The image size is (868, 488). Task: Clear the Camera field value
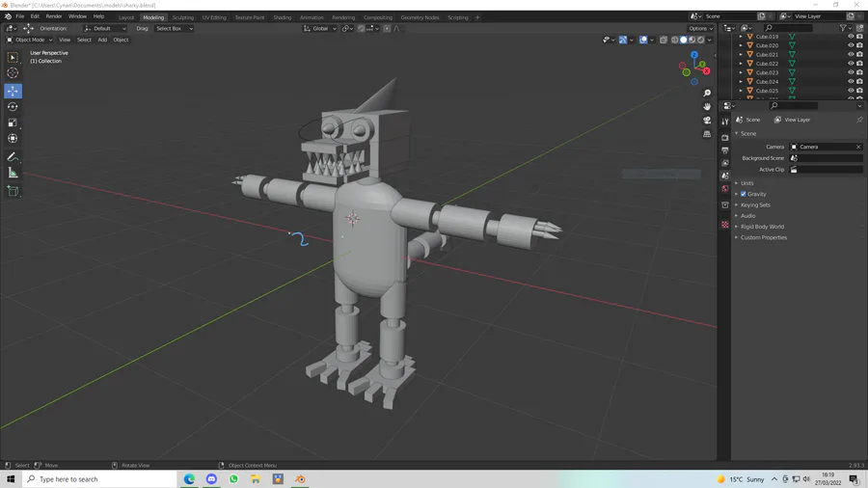tap(858, 148)
